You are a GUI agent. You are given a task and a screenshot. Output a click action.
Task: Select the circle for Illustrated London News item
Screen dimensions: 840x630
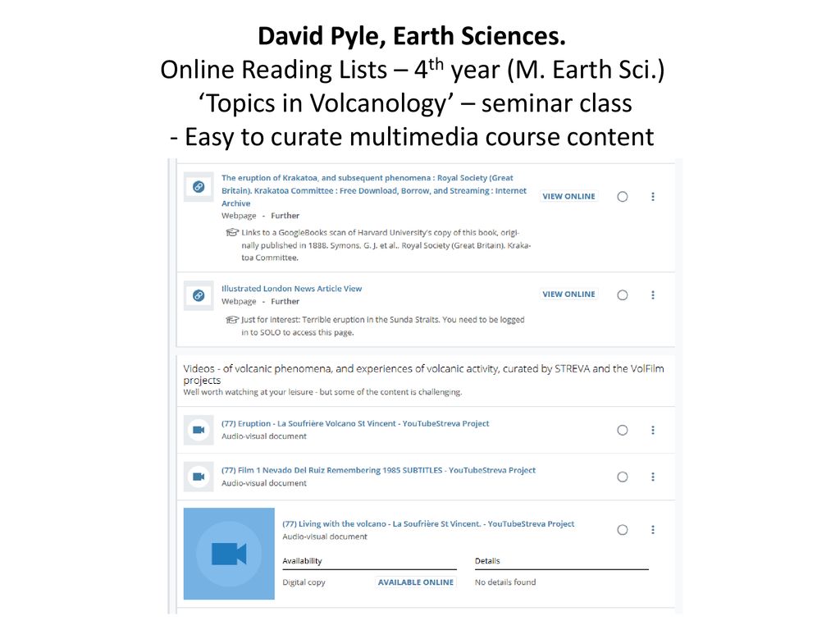pos(623,295)
